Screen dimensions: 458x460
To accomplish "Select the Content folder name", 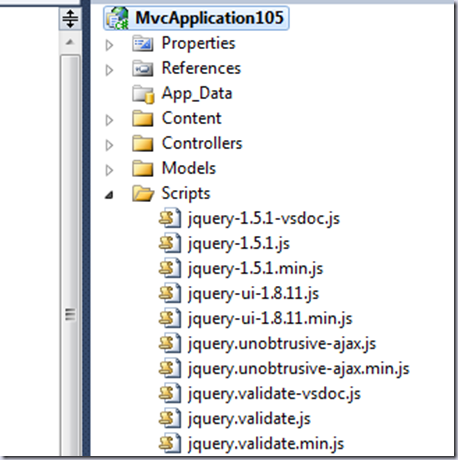I will (192, 118).
